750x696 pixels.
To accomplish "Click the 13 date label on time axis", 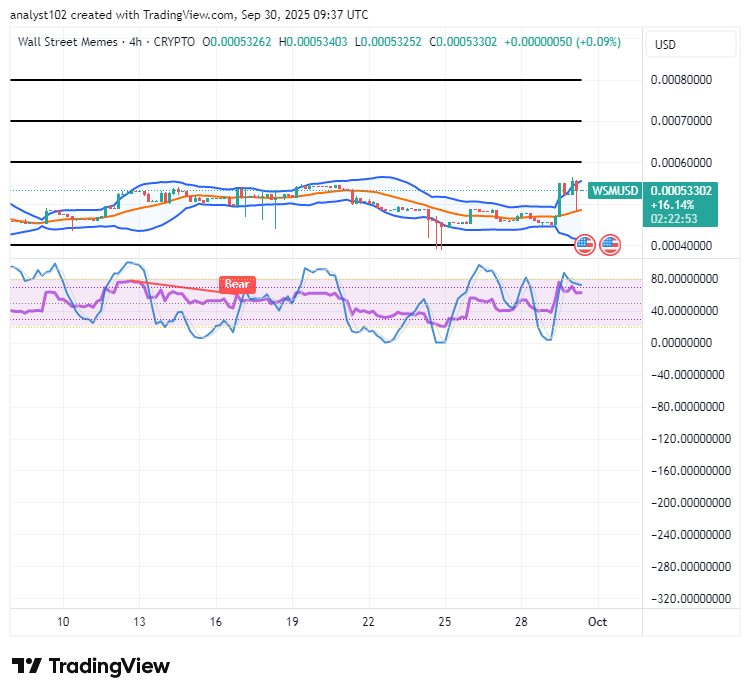I will (x=139, y=622).
